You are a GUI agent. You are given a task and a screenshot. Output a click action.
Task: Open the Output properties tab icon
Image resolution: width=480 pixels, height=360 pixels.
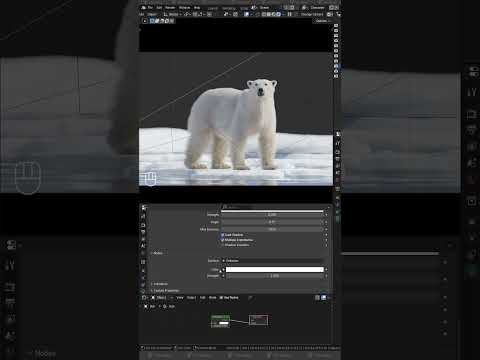click(x=143, y=224)
